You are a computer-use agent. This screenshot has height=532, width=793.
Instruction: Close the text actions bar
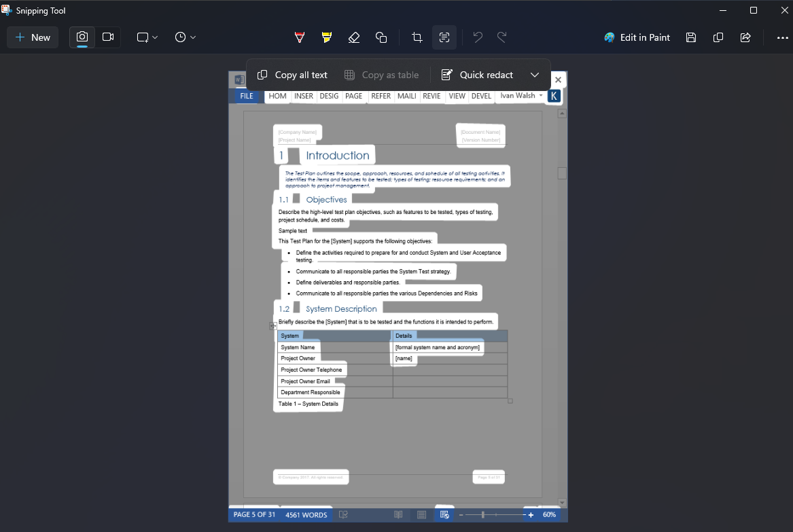[558, 79]
